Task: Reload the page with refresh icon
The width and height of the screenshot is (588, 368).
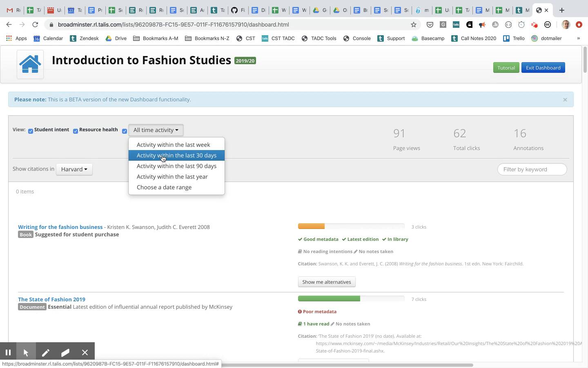Action: click(x=35, y=25)
